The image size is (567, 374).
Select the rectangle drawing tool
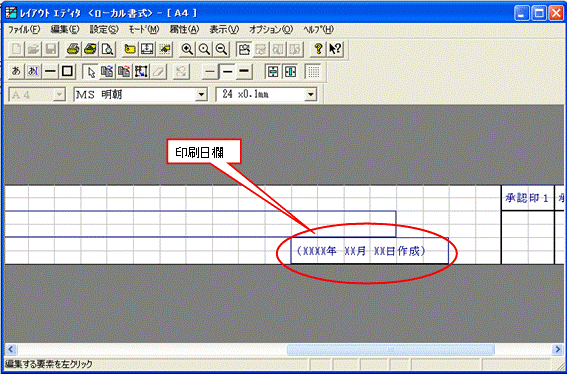pyautogui.click(x=68, y=71)
